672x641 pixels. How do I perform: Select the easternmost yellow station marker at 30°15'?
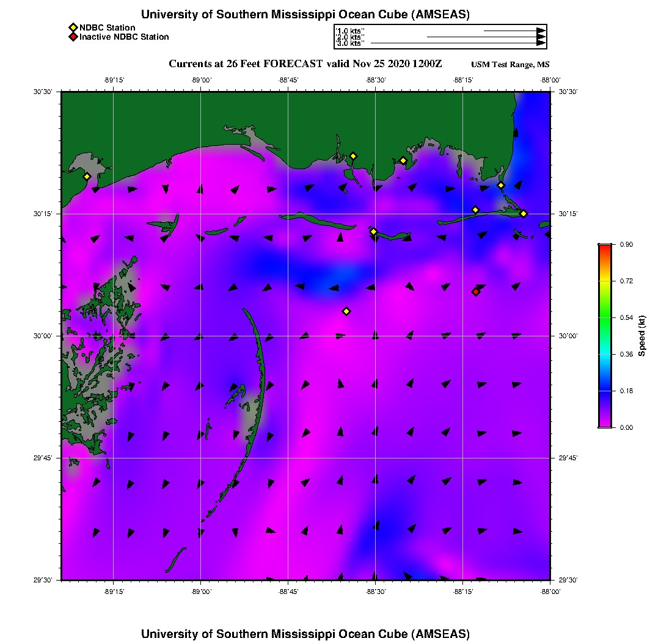(524, 214)
